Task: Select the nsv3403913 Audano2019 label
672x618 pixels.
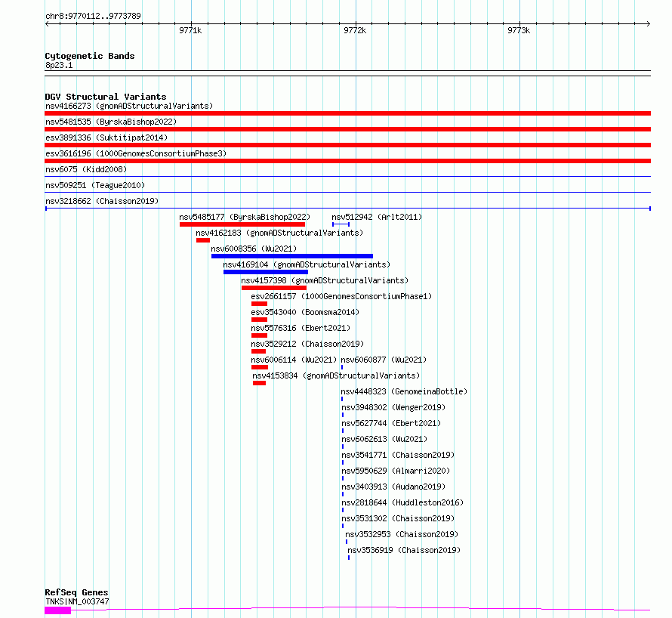Action: coord(393,487)
